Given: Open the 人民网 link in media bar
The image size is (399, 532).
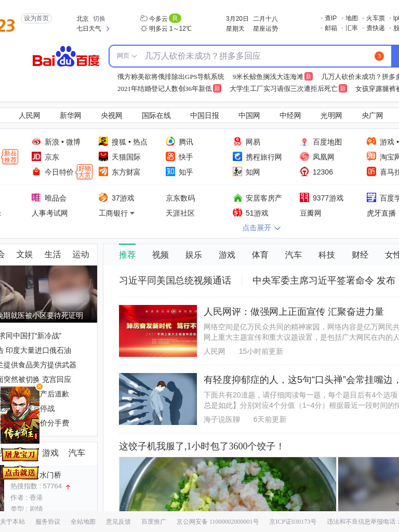Looking at the screenshot, I should coord(29,116).
